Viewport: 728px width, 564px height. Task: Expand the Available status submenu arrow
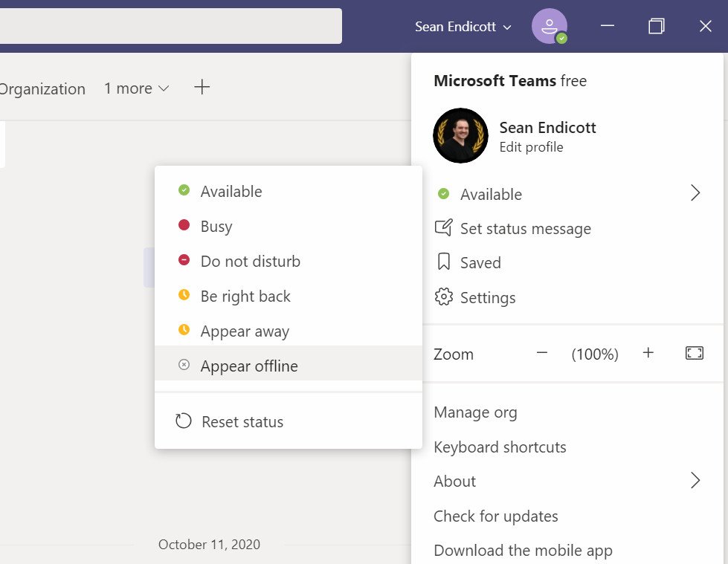point(695,194)
